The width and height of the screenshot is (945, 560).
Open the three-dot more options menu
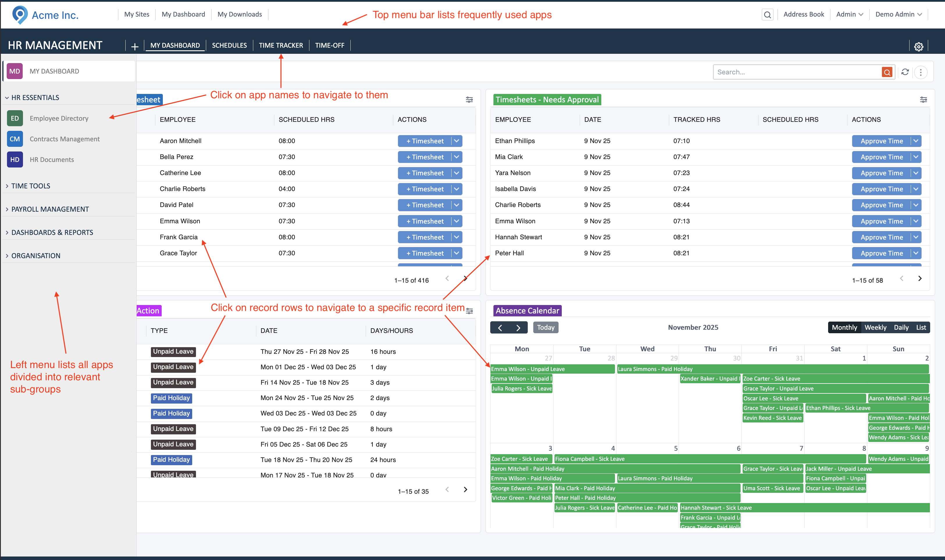[921, 72]
